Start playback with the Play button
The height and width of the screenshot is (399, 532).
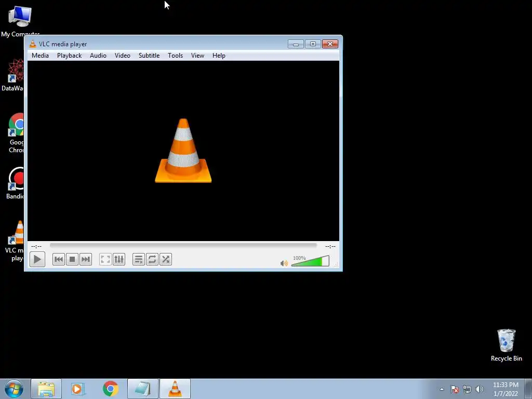click(37, 260)
